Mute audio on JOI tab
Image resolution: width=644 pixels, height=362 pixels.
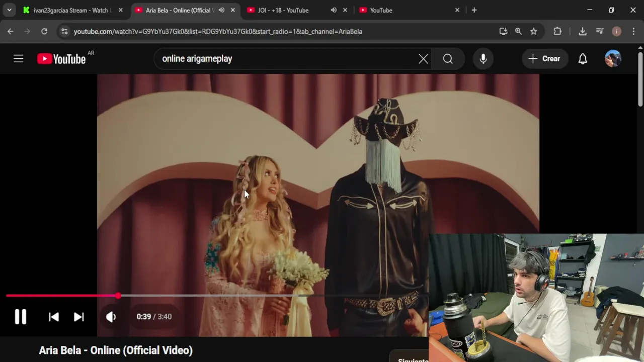click(x=334, y=10)
